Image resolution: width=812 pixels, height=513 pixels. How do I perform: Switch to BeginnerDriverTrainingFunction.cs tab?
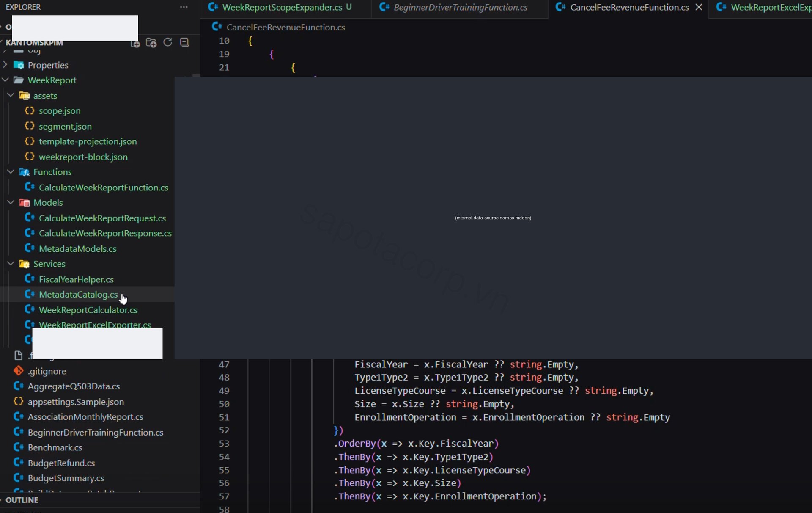(460, 7)
